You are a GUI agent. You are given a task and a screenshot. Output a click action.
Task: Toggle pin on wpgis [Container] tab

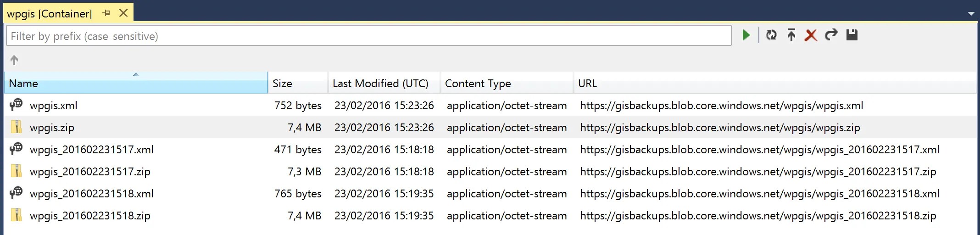tap(106, 13)
